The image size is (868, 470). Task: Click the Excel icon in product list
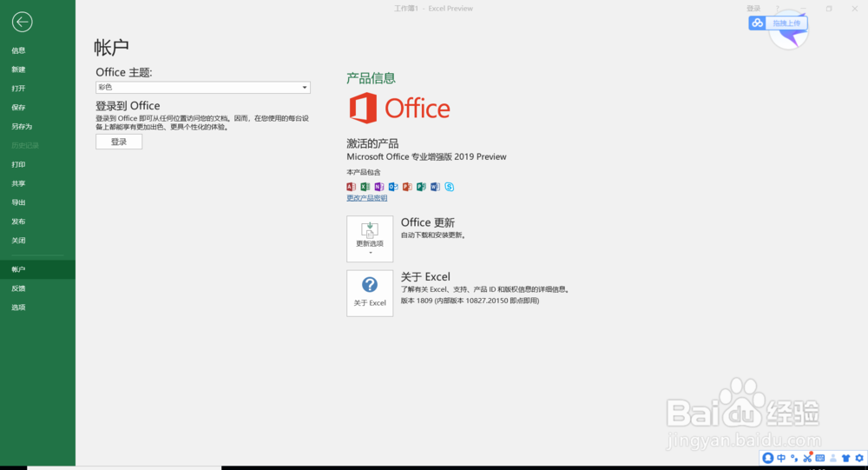click(x=365, y=187)
